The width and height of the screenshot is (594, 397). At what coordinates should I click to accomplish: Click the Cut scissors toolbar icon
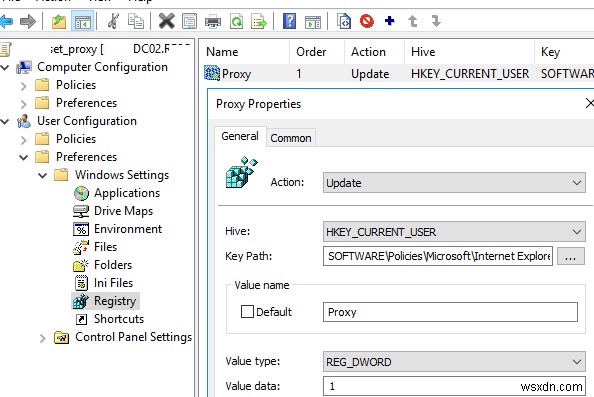(x=113, y=21)
